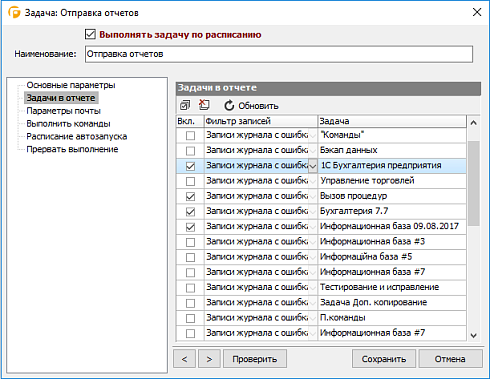This screenshot has width=490, height=379.
Task: Cancel with the Отмена button
Action: [x=450, y=359]
